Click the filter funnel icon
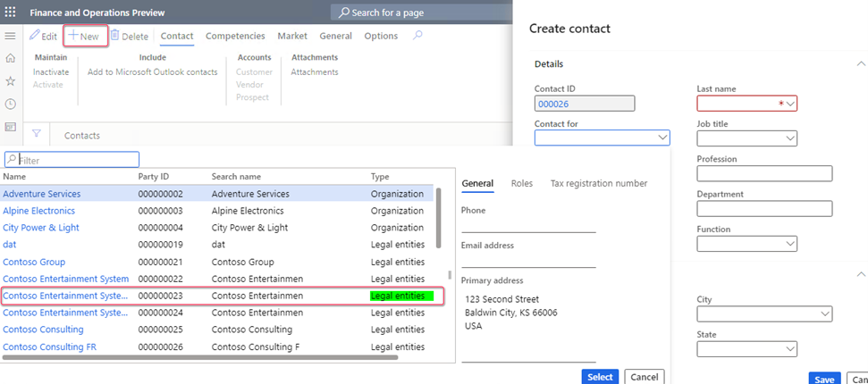This screenshot has height=384, width=868. 37,133
